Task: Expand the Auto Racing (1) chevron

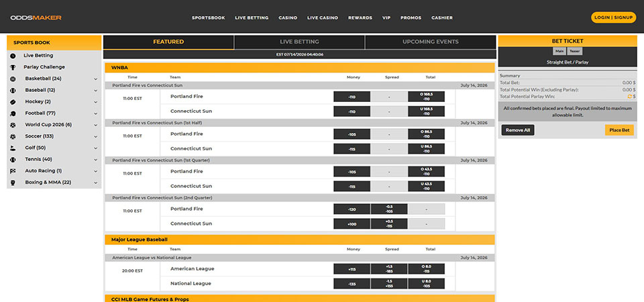Action: (x=96, y=171)
